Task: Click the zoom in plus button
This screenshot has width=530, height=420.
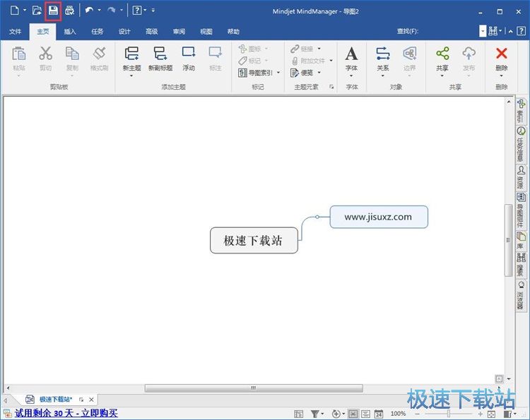Action: pos(481,414)
